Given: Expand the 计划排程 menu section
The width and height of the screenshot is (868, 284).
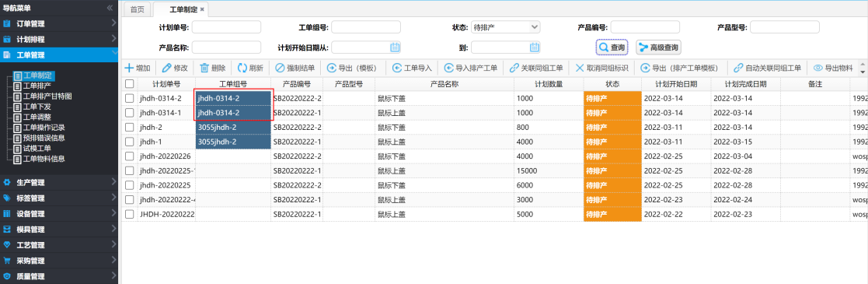Looking at the screenshot, I should coord(113,39).
